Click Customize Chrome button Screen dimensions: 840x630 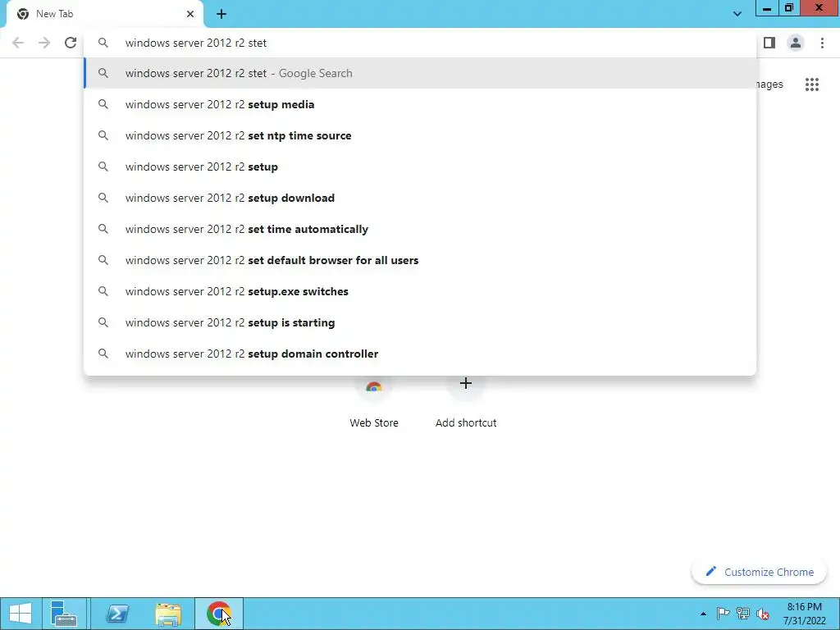759,572
